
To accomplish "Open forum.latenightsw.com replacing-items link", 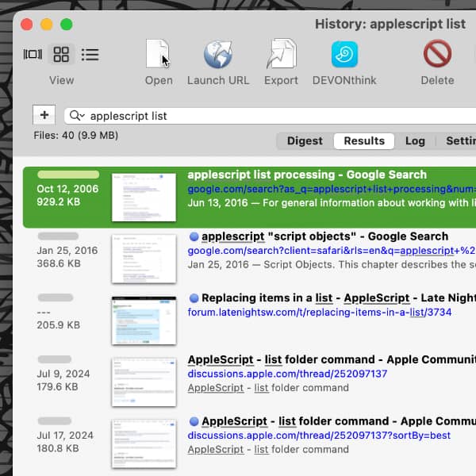I will pos(320,313).
